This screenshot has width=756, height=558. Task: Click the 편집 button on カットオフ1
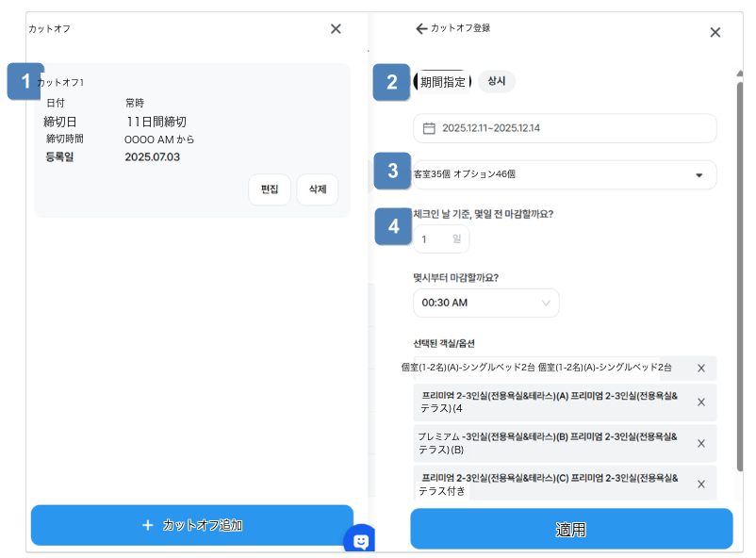point(270,189)
